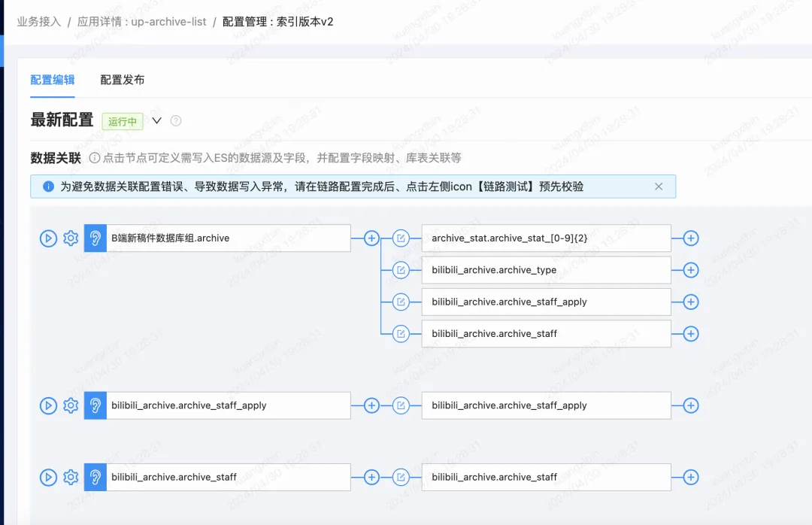The height and width of the screenshot is (525, 812).
Task: Add child node after B端新稿件数据库组.archive
Action: (x=371, y=238)
